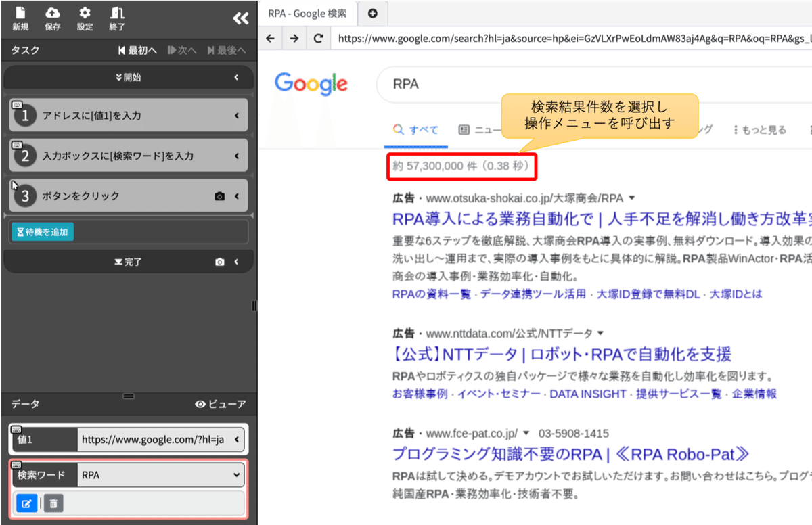Image resolution: width=812 pixels, height=525 pixels.
Task: Click inside the browser address bar
Action: [x=474, y=39]
